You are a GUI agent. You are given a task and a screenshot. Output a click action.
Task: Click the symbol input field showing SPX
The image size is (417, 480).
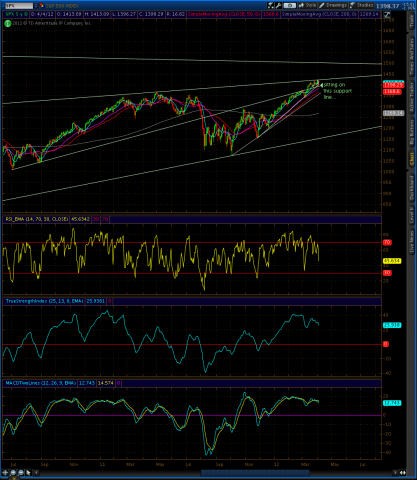pos(19,6)
